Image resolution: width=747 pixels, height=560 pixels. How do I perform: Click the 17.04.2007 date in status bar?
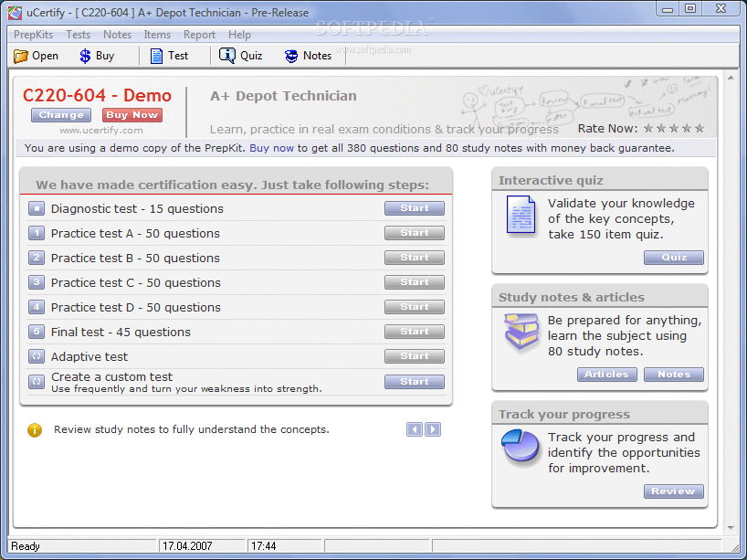(187, 546)
